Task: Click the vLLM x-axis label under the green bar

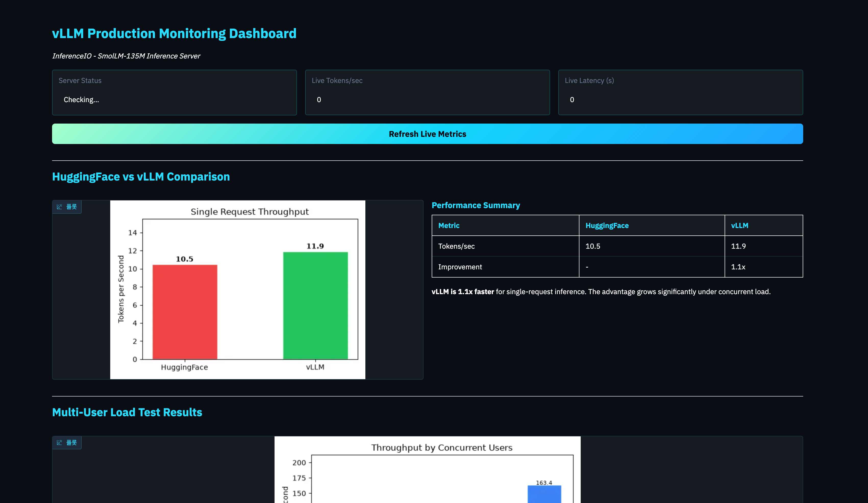Action: pos(315,367)
